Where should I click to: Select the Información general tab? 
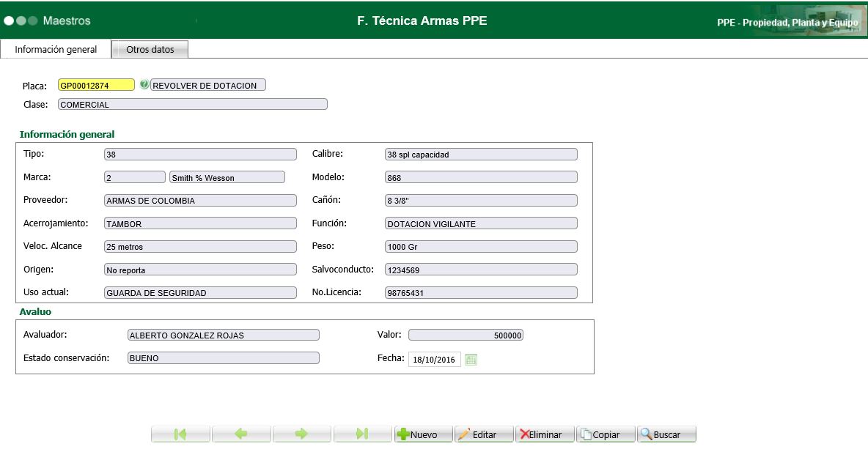tap(56, 49)
